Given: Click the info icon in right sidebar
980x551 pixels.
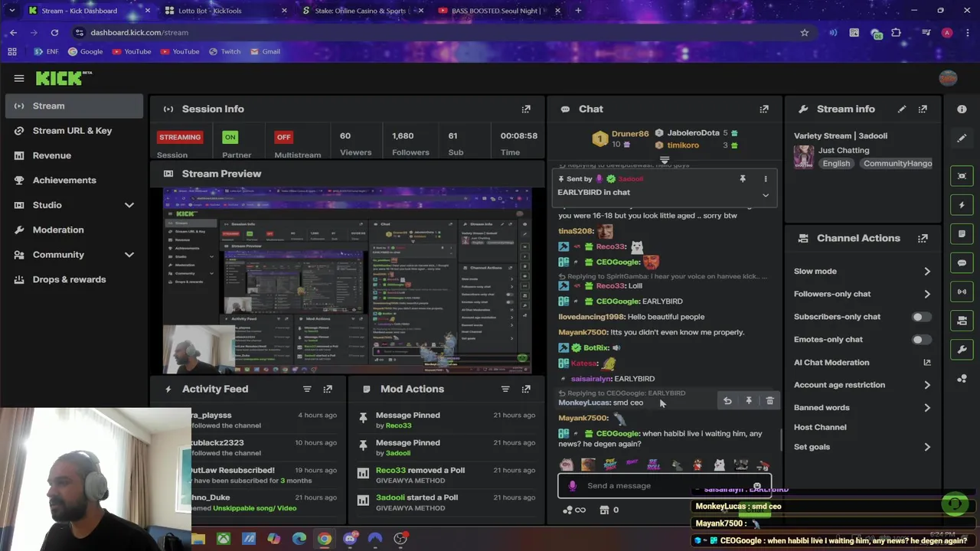Looking at the screenshot, I should [962, 109].
